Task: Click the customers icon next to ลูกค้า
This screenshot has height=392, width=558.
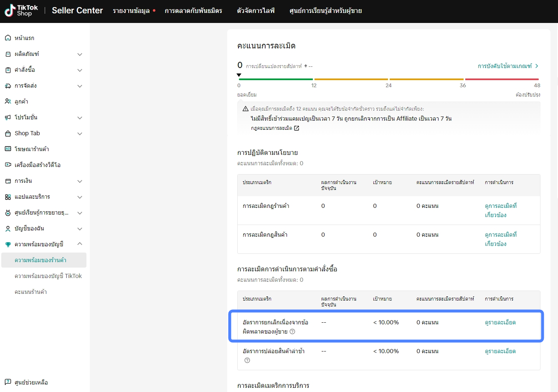Action: [x=8, y=101]
